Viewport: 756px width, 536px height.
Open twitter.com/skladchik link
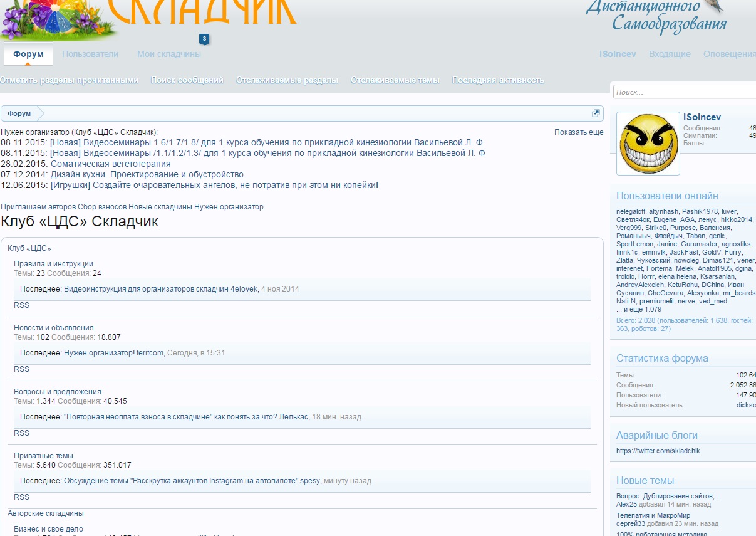point(658,451)
